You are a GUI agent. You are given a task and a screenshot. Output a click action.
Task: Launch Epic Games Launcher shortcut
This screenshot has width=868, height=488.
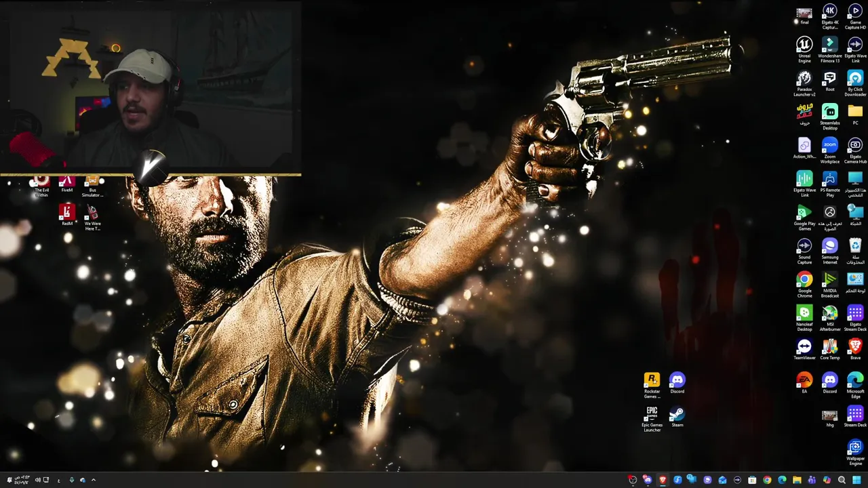pyautogui.click(x=652, y=419)
